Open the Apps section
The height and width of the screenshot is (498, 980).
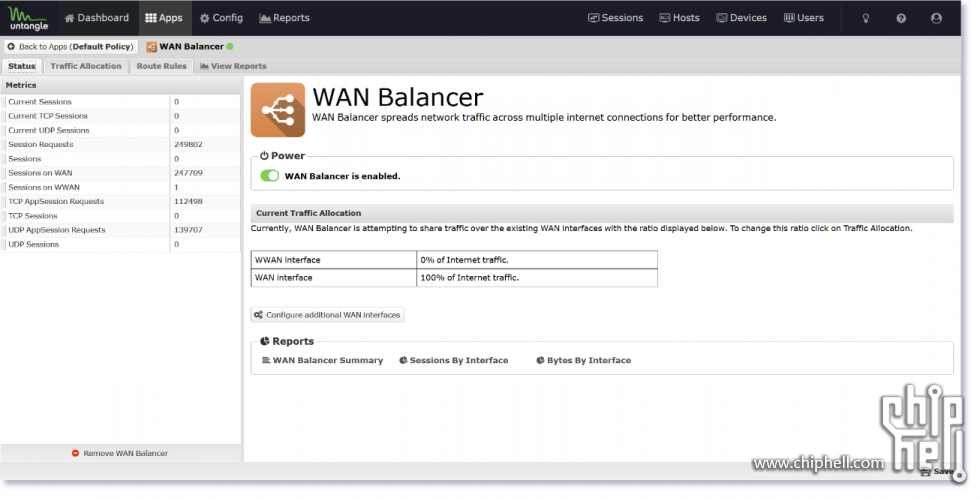(x=164, y=18)
